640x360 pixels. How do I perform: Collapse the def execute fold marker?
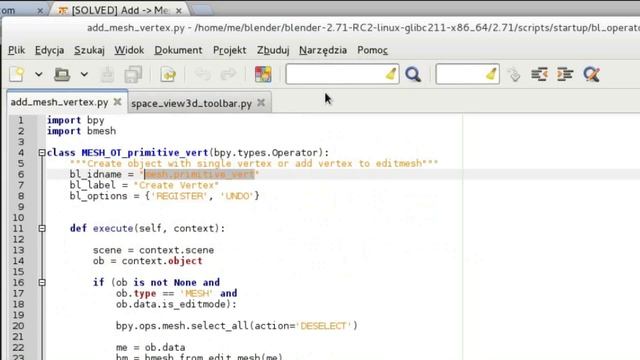[x=42, y=229]
